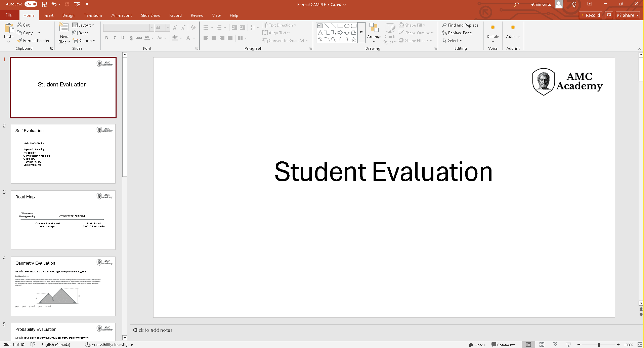Adjust the zoom slider handle

[x=599, y=345]
